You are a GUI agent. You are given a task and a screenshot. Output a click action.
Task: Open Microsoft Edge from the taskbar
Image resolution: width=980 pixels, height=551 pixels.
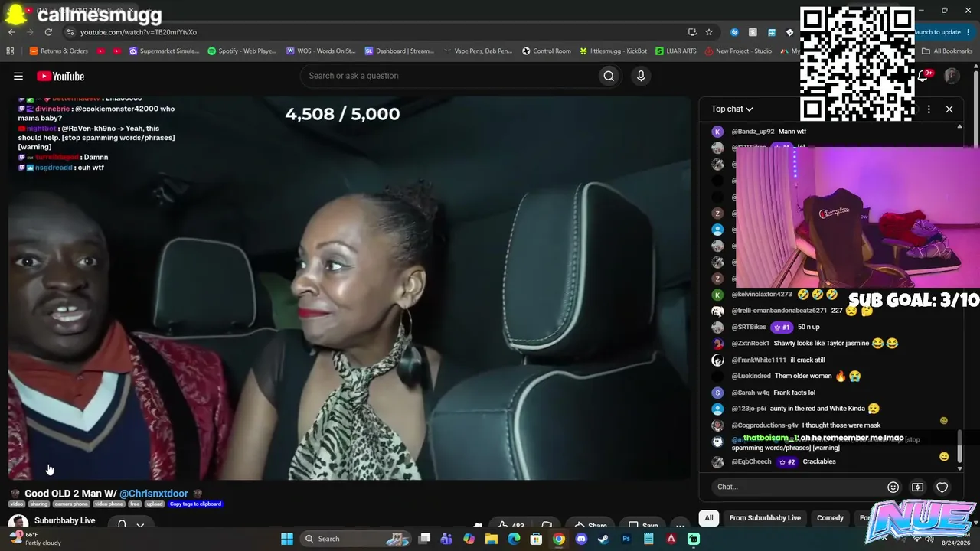point(514,539)
